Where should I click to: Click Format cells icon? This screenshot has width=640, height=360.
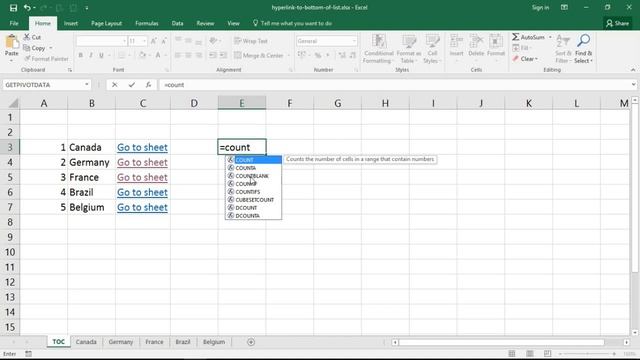(496, 42)
